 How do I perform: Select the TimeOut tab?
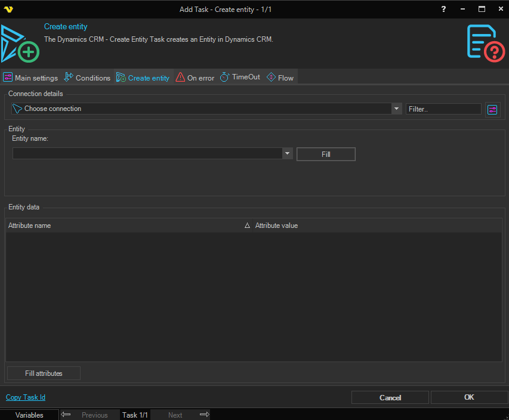pyautogui.click(x=240, y=78)
